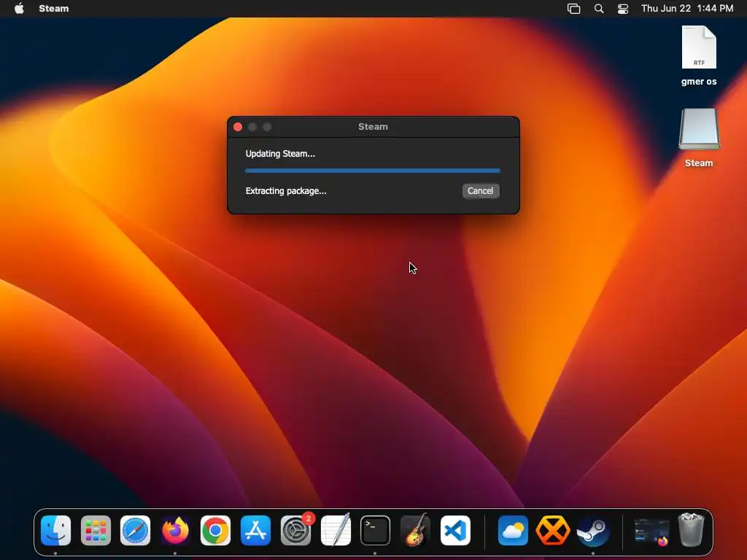The image size is (747, 560).
Task: Open Google Chrome in the Dock
Action: (x=215, y=530)
